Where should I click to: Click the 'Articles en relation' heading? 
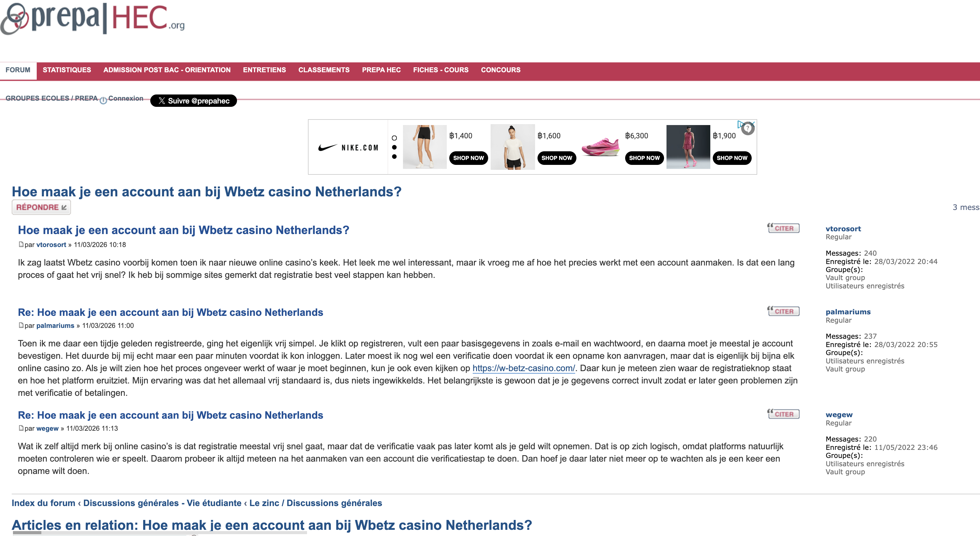click(272, 525)
